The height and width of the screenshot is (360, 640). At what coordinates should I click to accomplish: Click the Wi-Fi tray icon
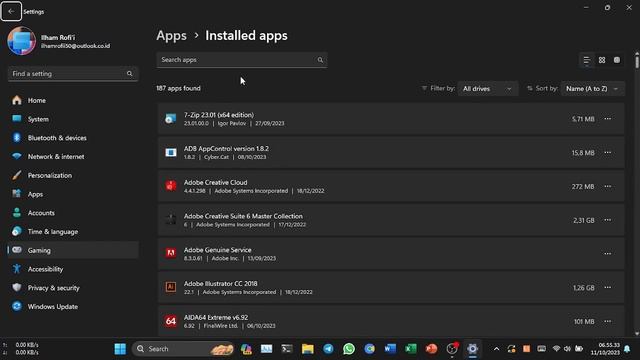click(556, 349)
